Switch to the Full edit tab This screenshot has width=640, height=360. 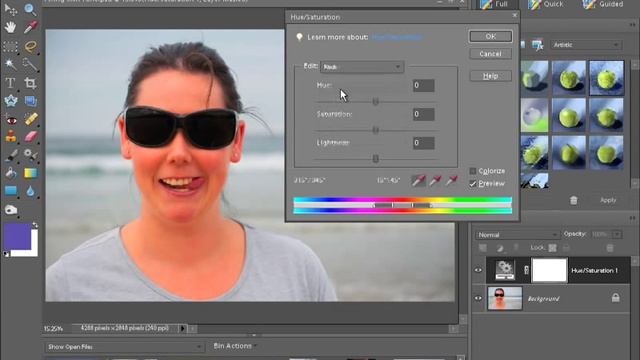click(x=494, y=4)
